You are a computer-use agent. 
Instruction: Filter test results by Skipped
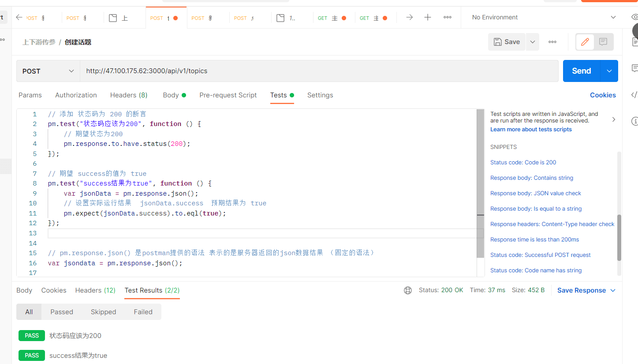click(x=103, y=312)
